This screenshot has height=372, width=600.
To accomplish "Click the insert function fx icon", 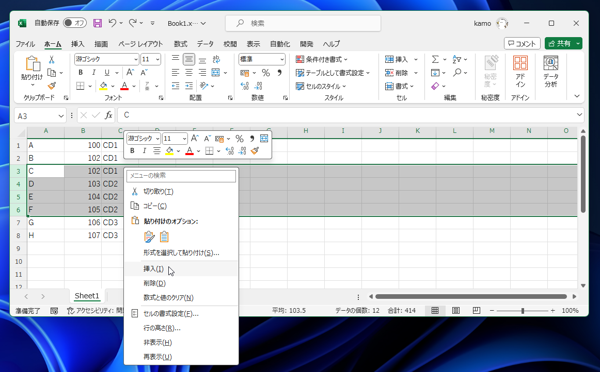I will [x=109, y=115].
